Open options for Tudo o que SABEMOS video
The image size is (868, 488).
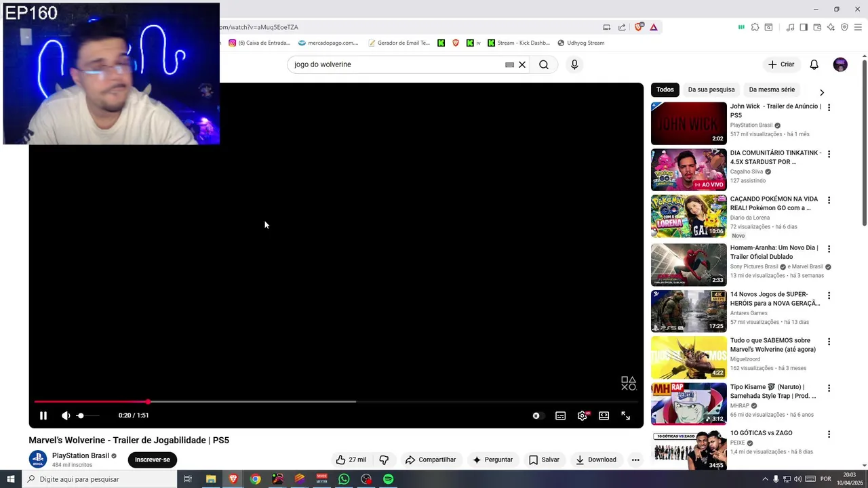click(x=829, y=342)
